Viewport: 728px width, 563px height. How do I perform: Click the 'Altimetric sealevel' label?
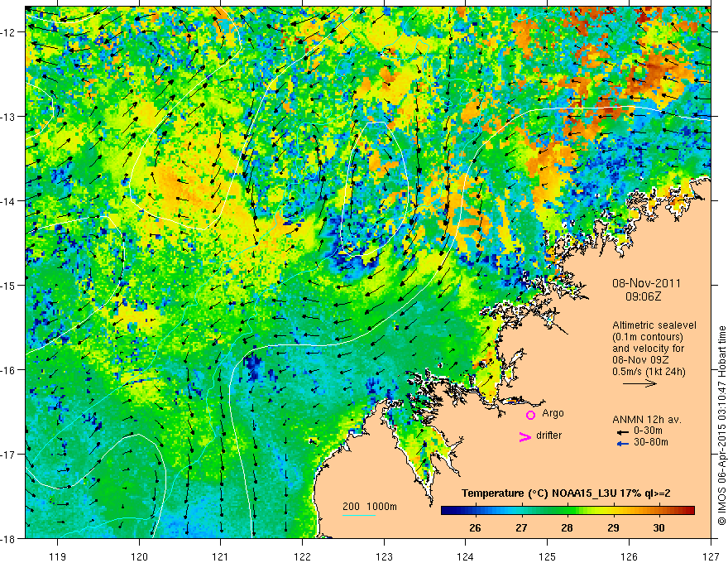tap(654, 325)
